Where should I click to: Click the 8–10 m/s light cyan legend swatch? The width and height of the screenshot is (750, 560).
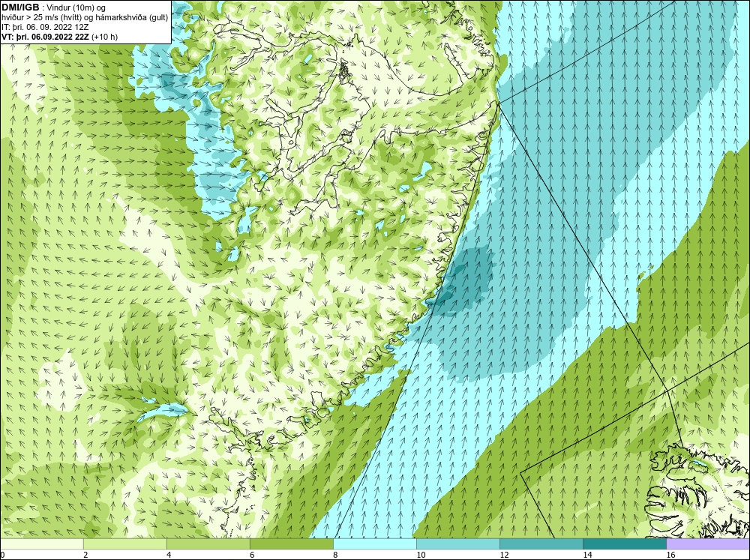[x=375, y=544]
